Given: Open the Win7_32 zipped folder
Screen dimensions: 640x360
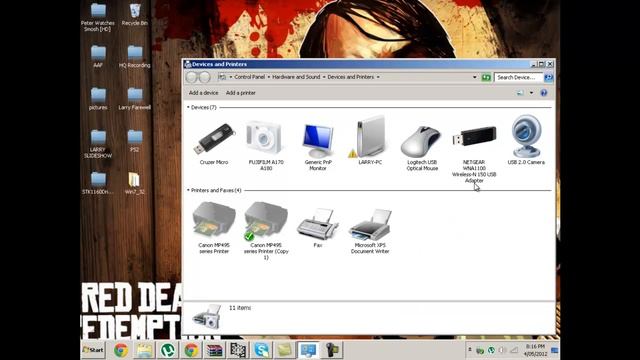Looking at the screenshot, I should click(x=134, y=183).
